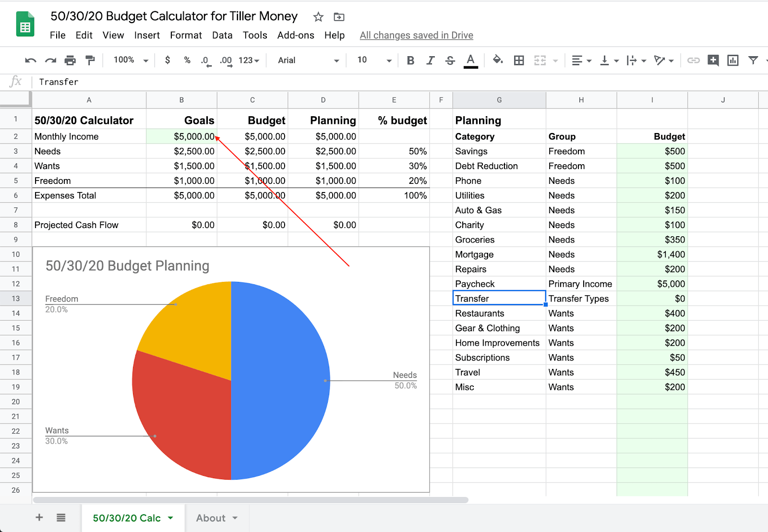Click the move to folder icon
768x532 pixels.
pos(339,17)
